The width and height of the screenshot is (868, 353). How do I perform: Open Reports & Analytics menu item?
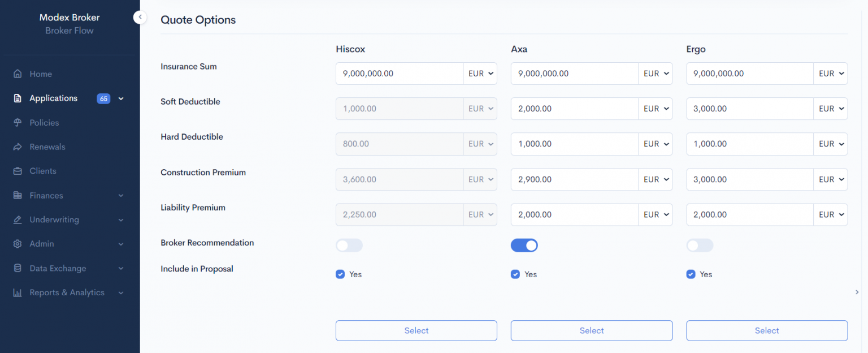point(67,292)
